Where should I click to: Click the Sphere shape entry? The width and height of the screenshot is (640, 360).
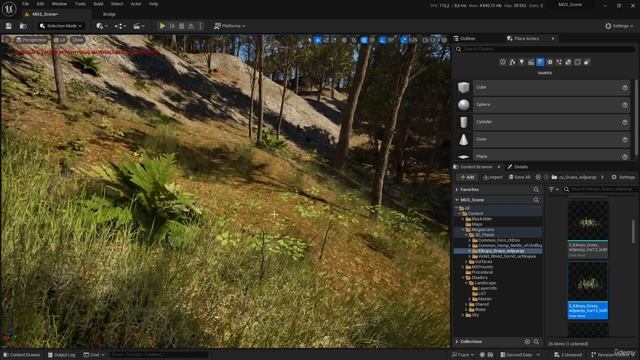click(543, 105)
